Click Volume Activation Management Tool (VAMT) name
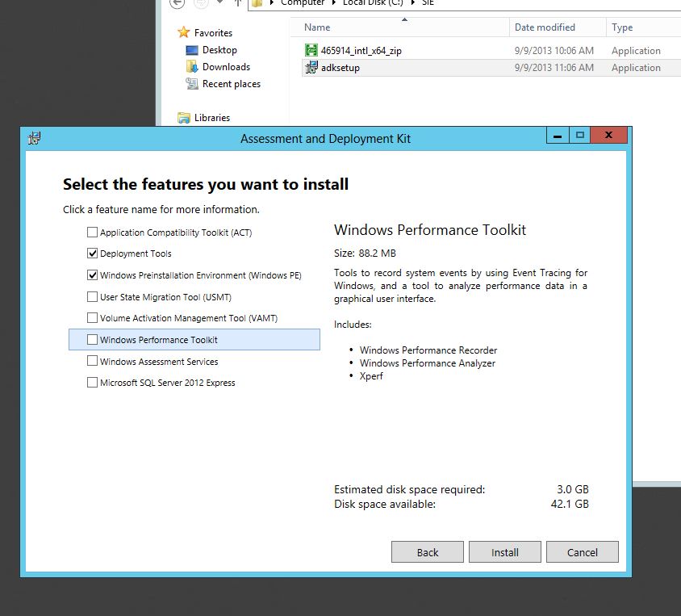Image resolution: width=681 pixels, height=616 pixels. coord(189,318)
